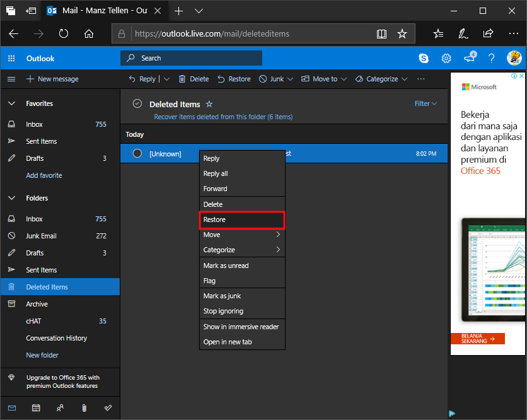Toggle the hamburger navigation pane button

click(x=11, y=79)
